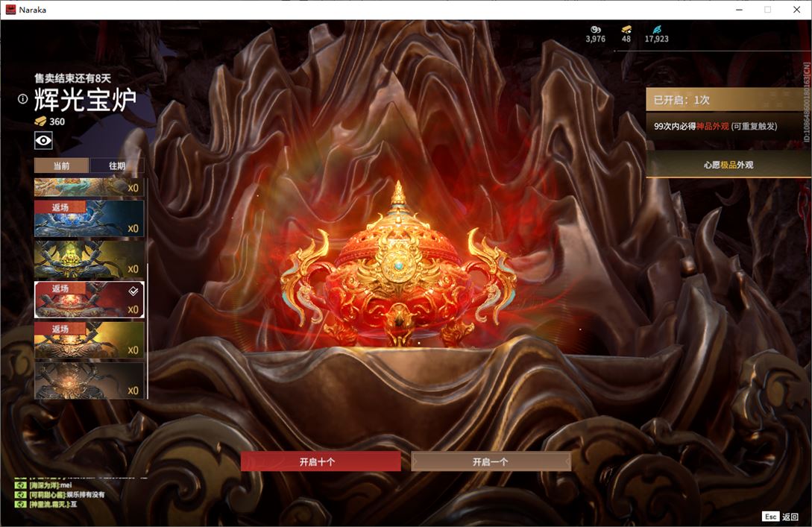Click the checkmark icon on the red furnace card
Viewport: 812px width, 527px height.
(133, 291)
